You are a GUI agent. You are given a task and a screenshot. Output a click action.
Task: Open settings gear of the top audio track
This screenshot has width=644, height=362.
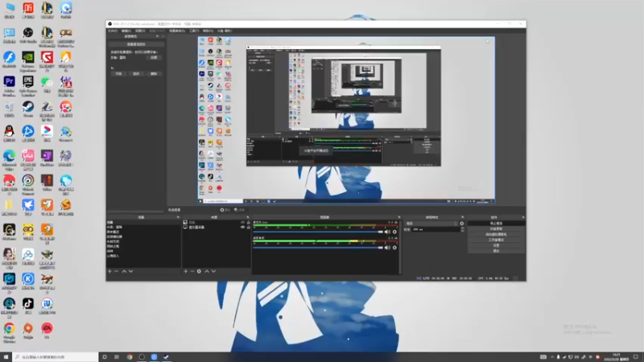coord(394,232)
